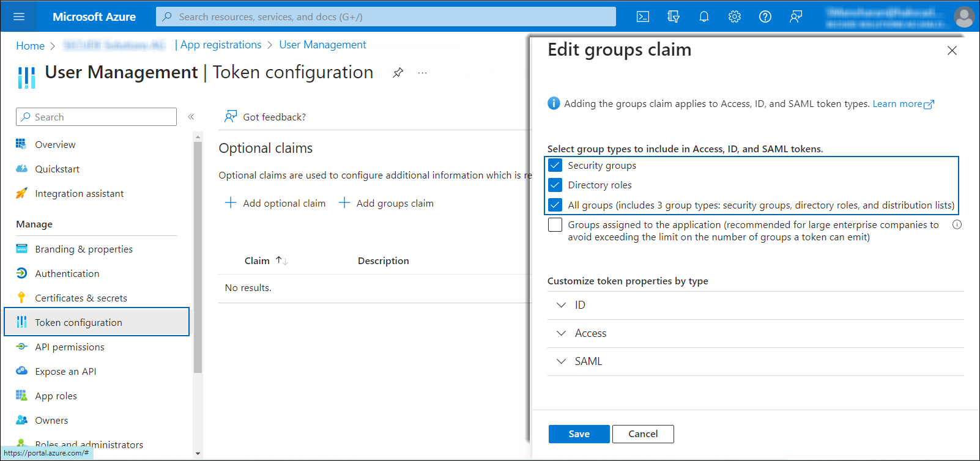The image size is (980, 461).
Task: Open the portal settings gear
Action: 735,17
